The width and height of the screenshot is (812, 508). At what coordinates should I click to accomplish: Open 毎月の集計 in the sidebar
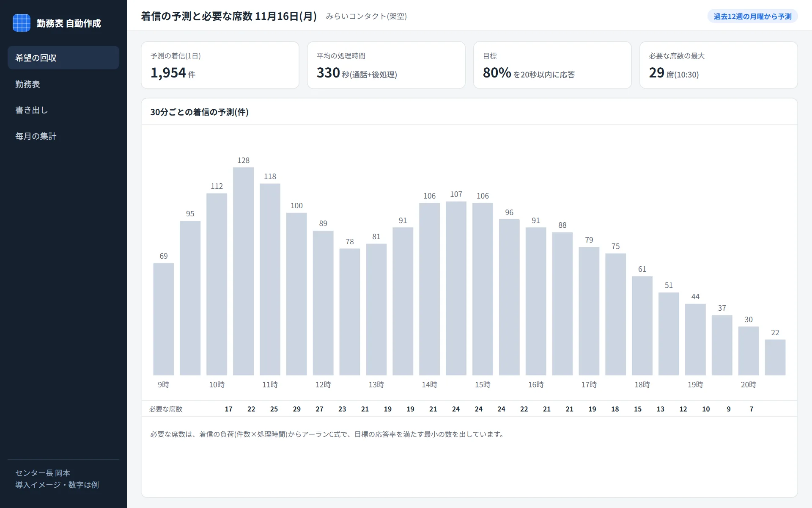(63, 136)
